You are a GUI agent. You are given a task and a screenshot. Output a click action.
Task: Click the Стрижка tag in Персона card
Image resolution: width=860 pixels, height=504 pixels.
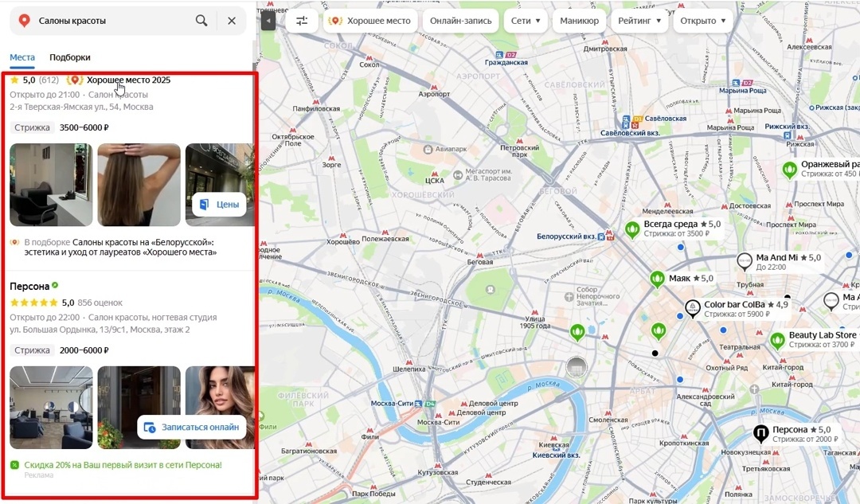pos(32,350)
